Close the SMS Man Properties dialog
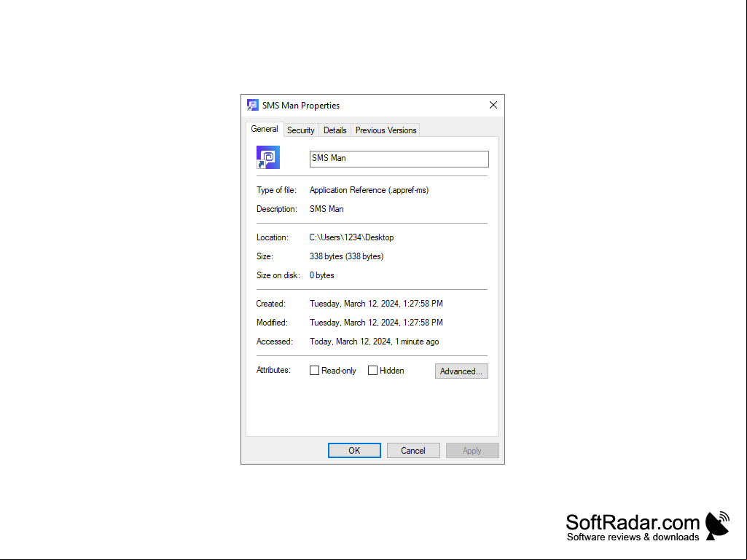Screen dimensions: 747x560 [493, 106]
